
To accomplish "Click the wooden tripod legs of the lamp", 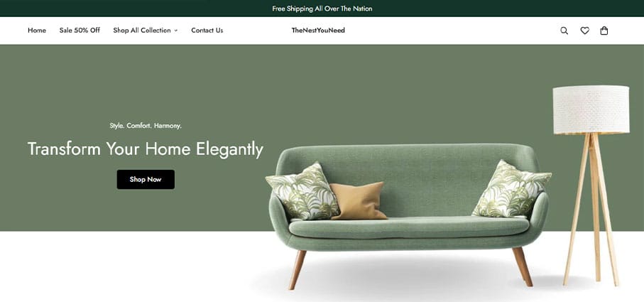I will [591, 209].
